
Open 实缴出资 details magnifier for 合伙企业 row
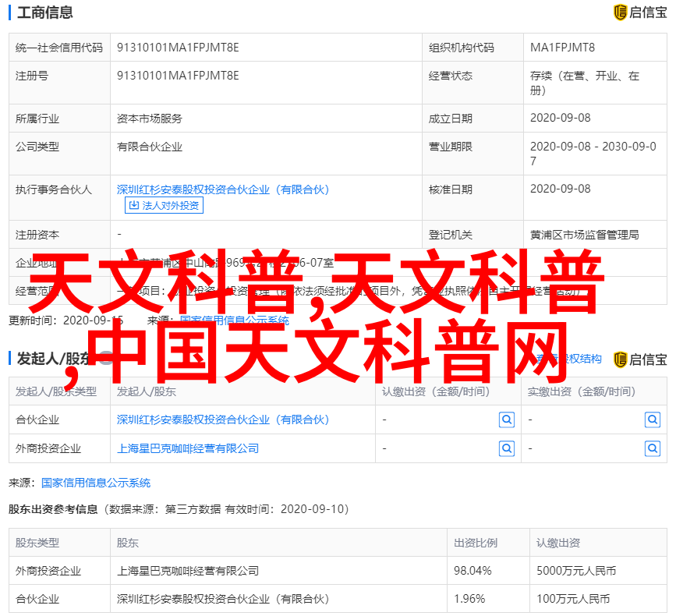point(653,420)
